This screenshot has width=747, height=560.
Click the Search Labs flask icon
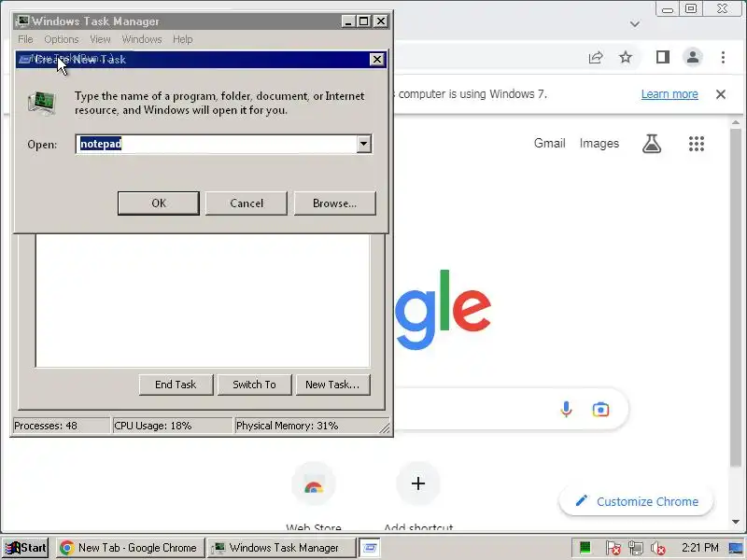(652, 144)
